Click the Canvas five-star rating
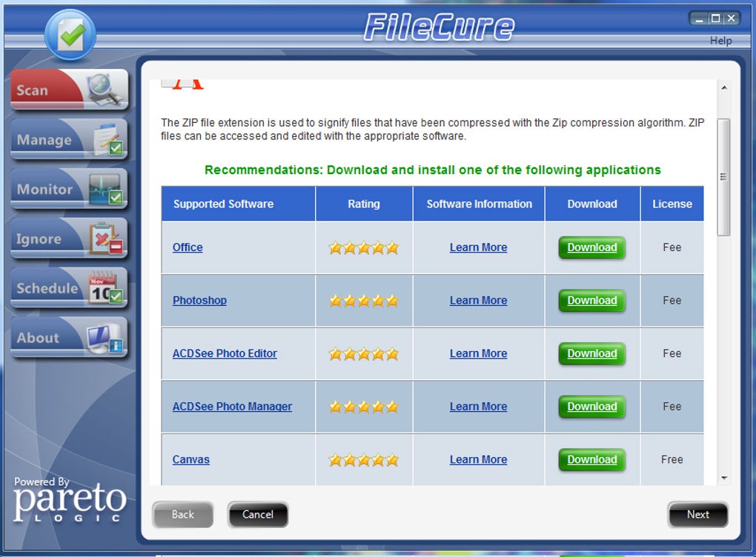The height and width of the screenshot is (557, 756). (364, 460)
